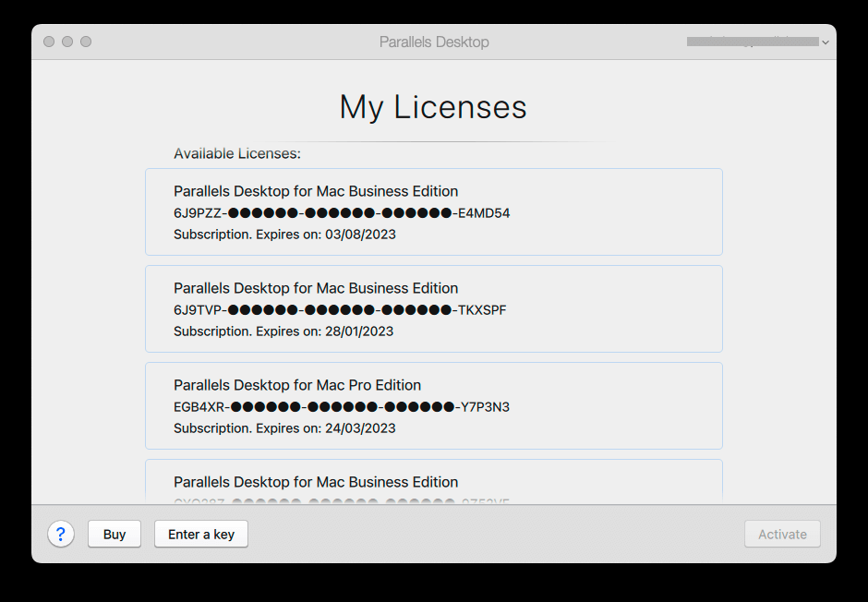
Task: Click the expiry date 28/01/2023 line
Action: tap(283, 331)
